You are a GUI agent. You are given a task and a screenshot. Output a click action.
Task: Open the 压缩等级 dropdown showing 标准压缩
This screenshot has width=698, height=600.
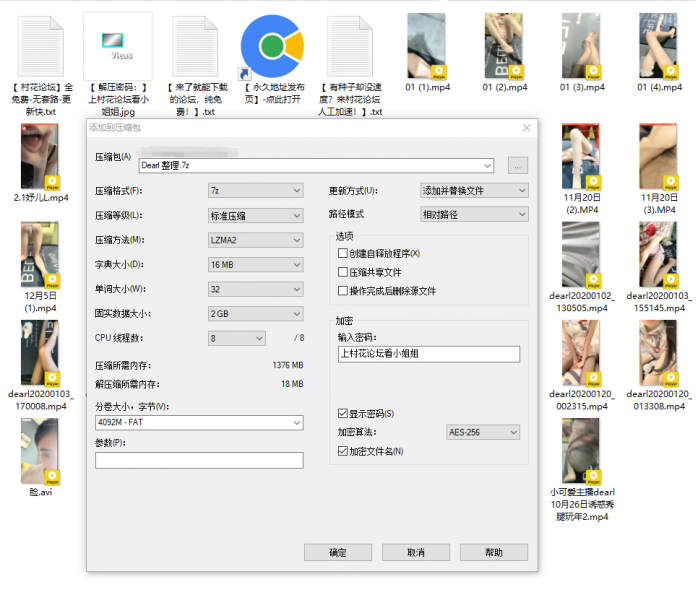click(256, 215)
